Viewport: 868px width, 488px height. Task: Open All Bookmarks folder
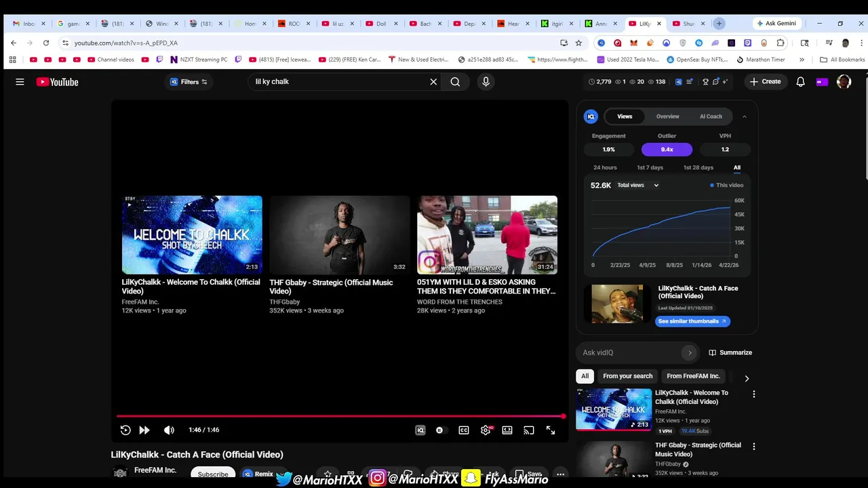(843, 60)
